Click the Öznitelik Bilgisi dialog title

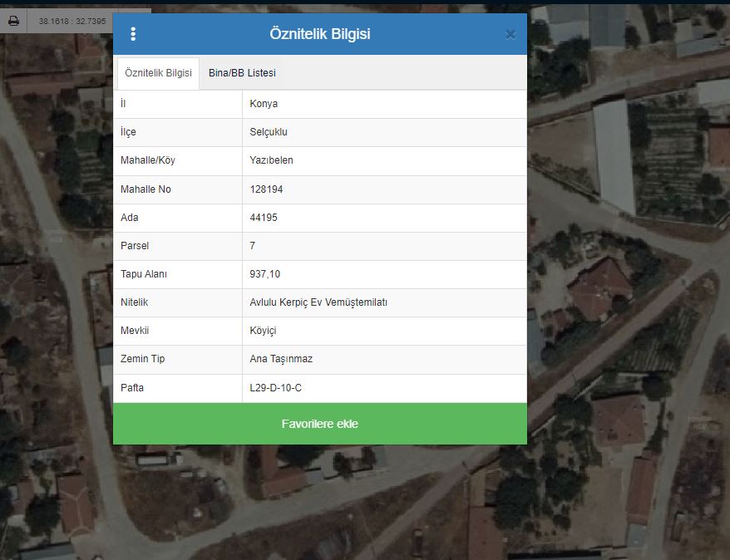(x=319, y=34)
